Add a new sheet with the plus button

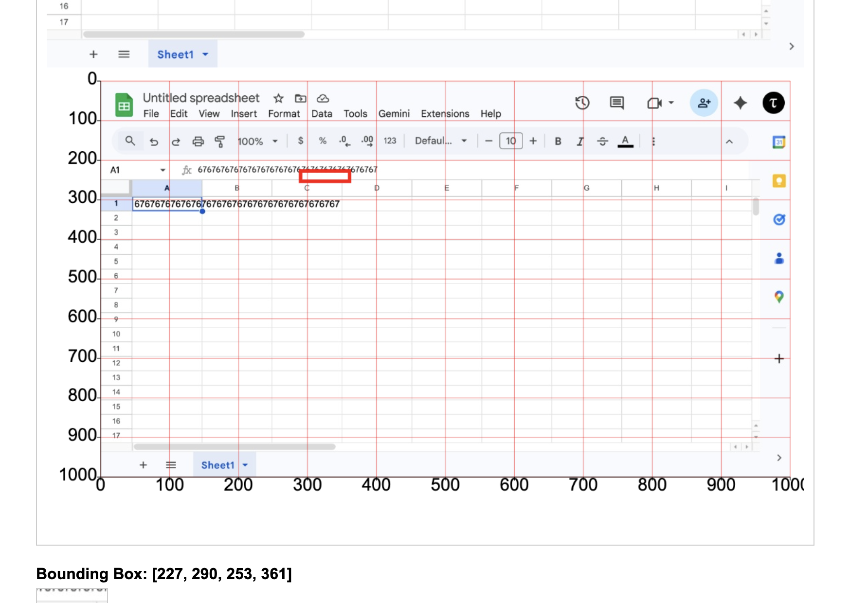143,464
